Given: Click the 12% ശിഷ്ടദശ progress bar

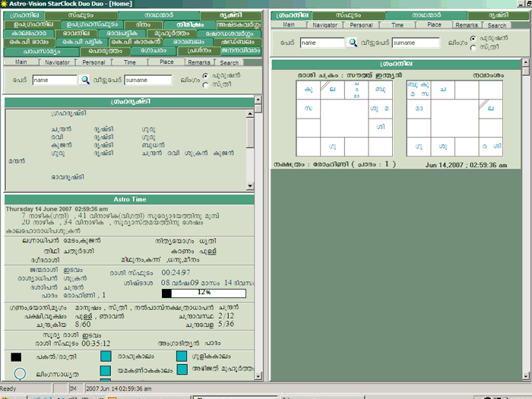Looking at the screenshot, I should (x=204, y=293).
